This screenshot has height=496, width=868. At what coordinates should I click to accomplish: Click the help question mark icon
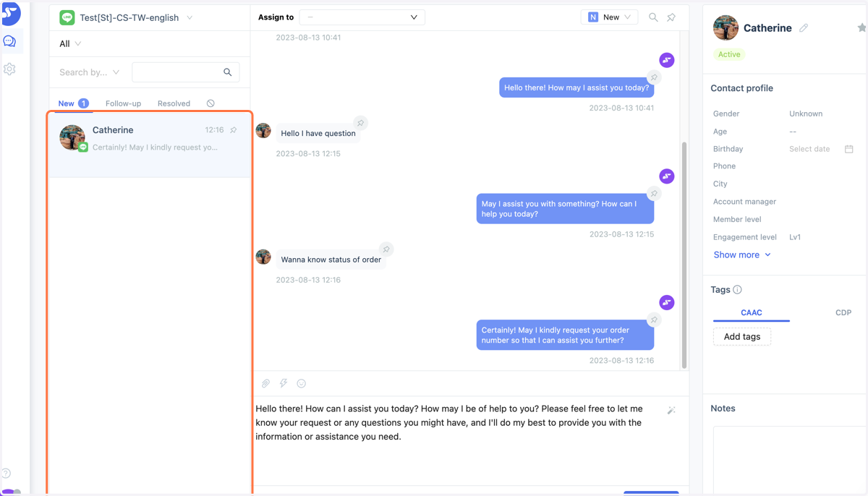pyautogui.click(x=6, y=474)
